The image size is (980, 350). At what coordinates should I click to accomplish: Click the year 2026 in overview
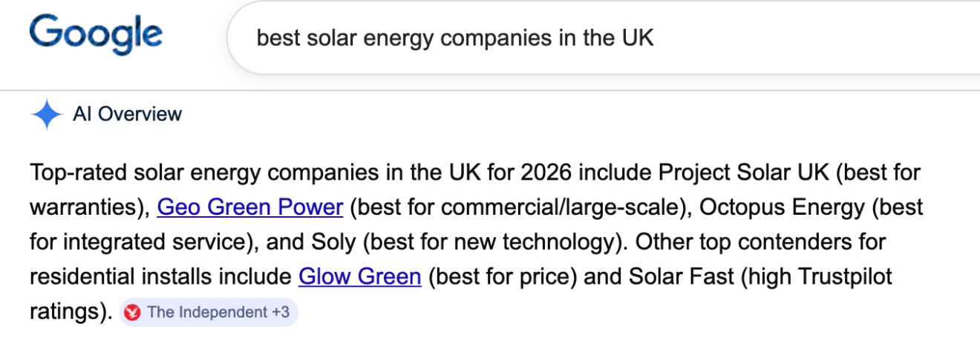(x=543, y=173)
